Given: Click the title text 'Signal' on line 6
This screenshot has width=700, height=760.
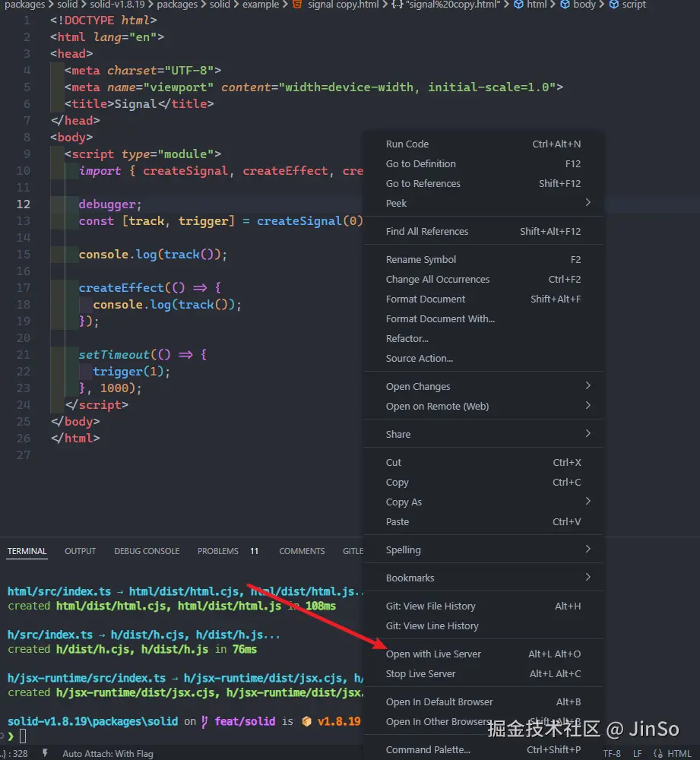Looking at the screenshot, I should [135, 104].
